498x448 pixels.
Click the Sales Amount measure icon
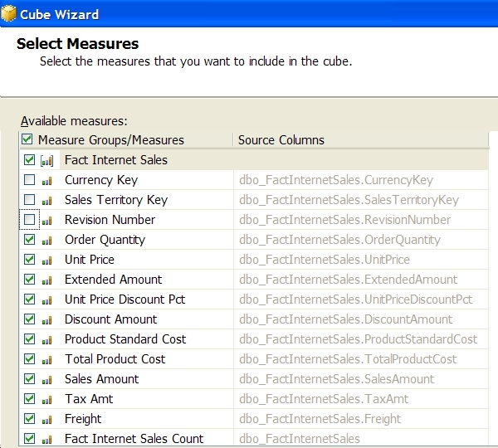tap(46, 380)
